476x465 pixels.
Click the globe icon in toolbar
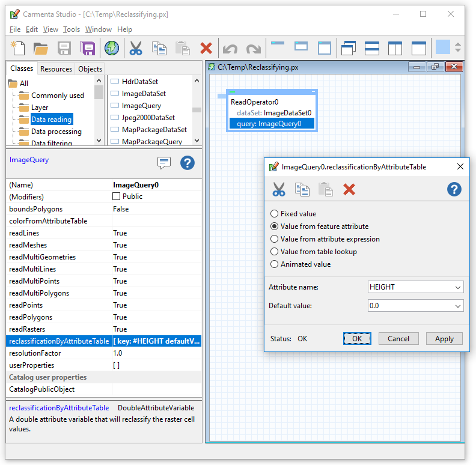111,48
